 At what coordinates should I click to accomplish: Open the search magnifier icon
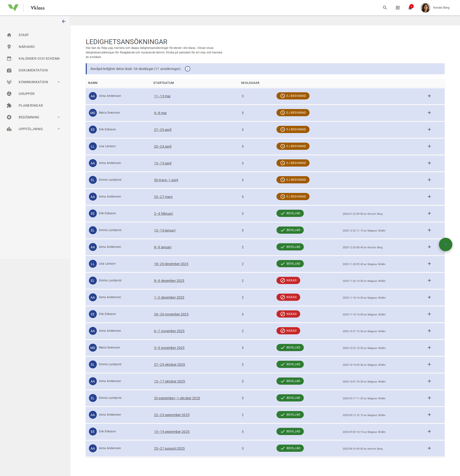tap(385, 7)
